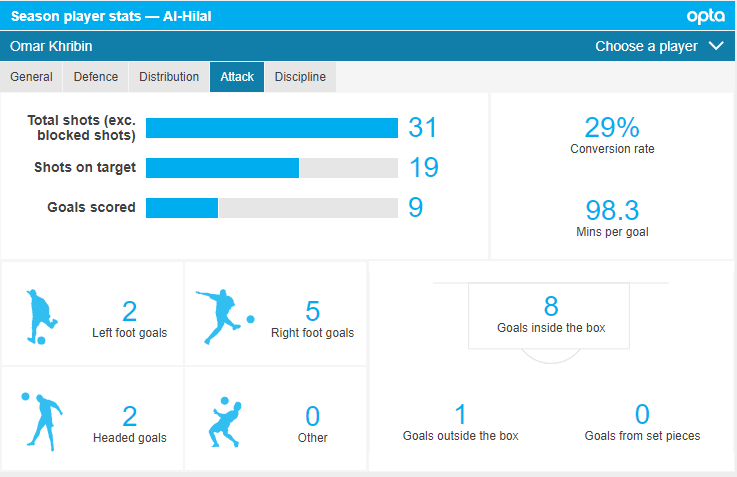Screen dimensions: 737x477
Task: Click the Opta logo
Action: click(x=706, y=16)
